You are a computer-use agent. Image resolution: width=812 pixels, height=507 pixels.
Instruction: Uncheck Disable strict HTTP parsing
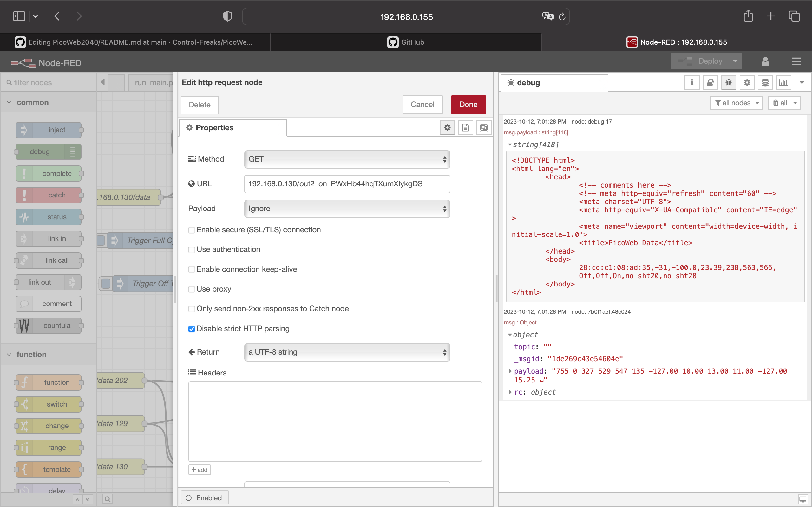coord(191,329)
